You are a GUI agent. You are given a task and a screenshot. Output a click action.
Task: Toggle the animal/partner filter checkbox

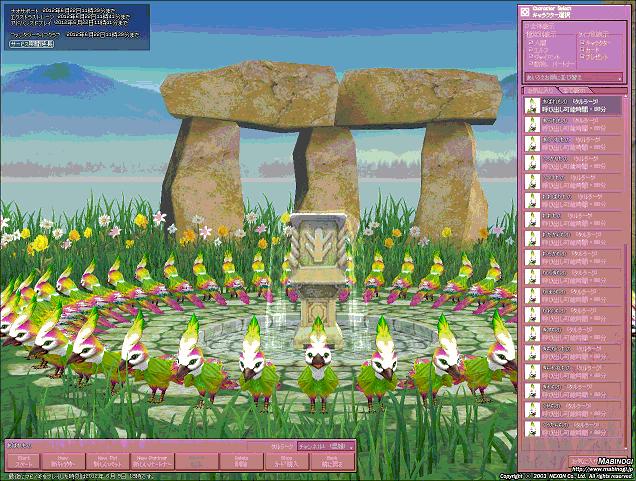(x=531, y=64)
